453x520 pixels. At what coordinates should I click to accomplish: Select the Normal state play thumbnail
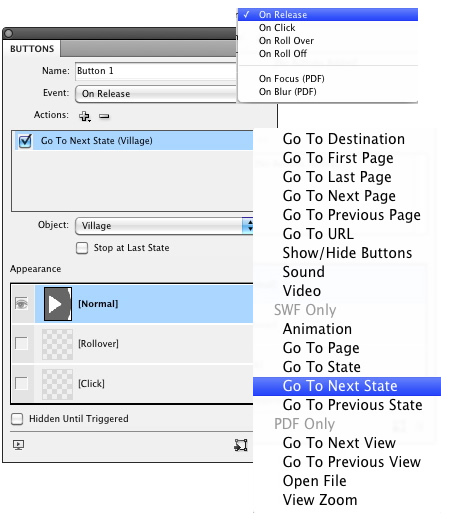tap(58, 304)
